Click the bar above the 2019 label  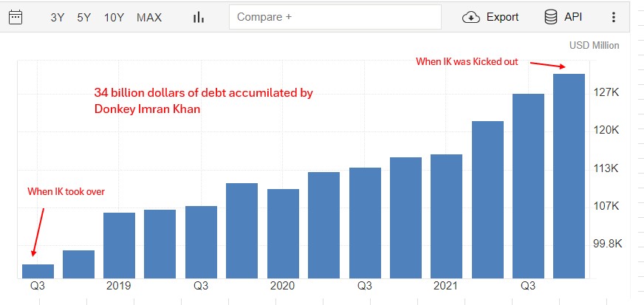click(x=119, y=245)
